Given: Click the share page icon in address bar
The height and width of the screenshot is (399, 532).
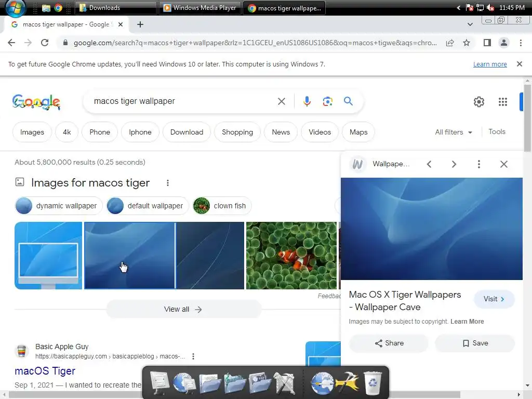Looking at the screenshot, I should click(450, 43).
